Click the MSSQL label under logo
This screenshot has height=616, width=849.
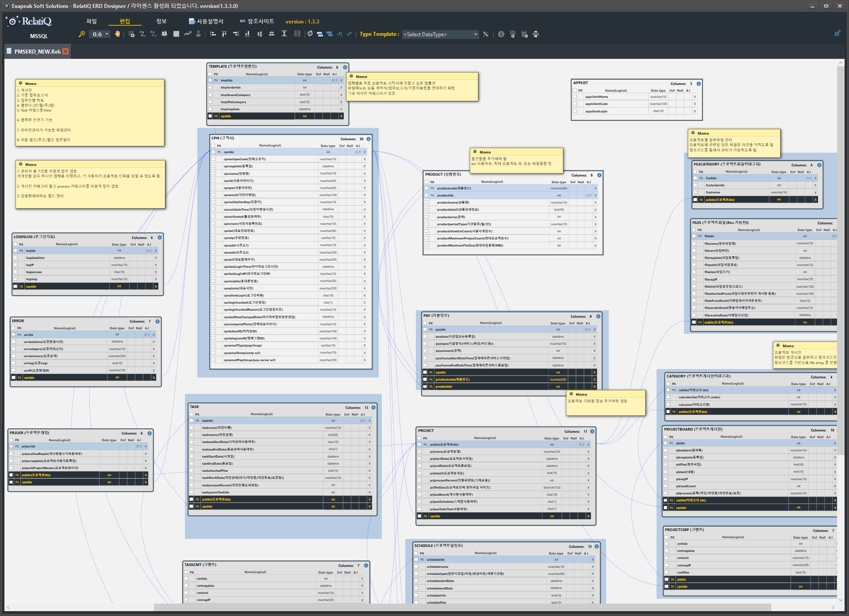point(39,36)
